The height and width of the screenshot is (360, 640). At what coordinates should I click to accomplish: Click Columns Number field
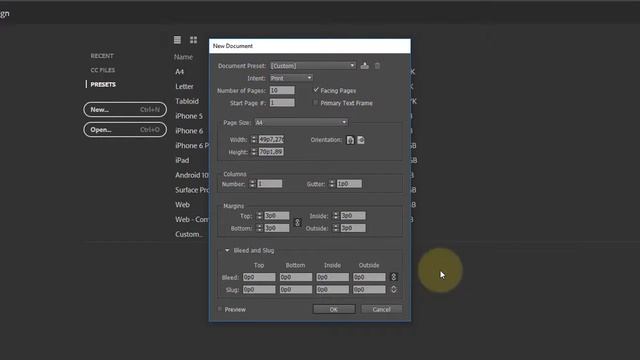[x=269, y=184]
